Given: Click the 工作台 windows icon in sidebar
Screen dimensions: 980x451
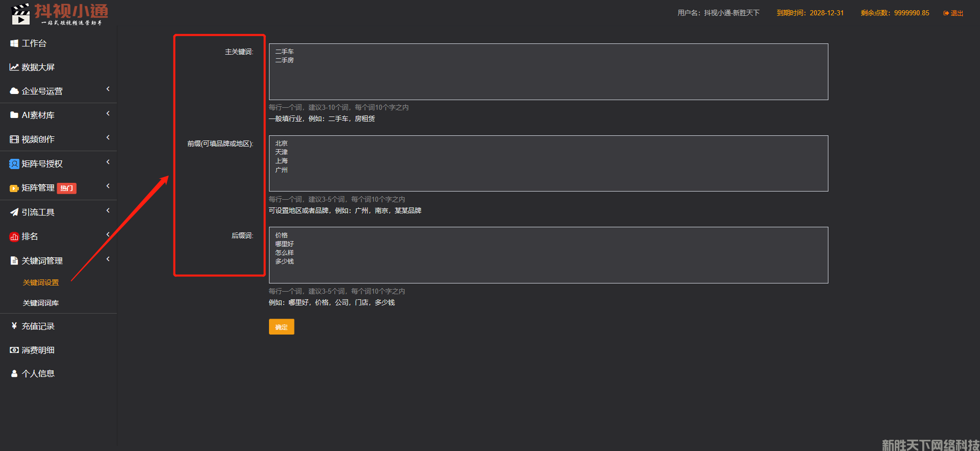Looking at the screenshot, I should [x=14, y=43].
